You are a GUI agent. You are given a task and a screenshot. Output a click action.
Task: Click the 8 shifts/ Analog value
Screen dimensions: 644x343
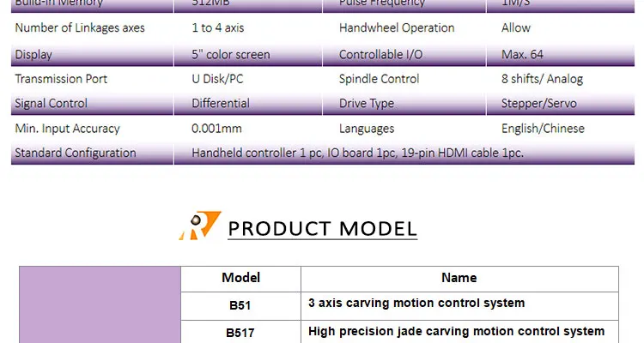click(x=542, y=79)
